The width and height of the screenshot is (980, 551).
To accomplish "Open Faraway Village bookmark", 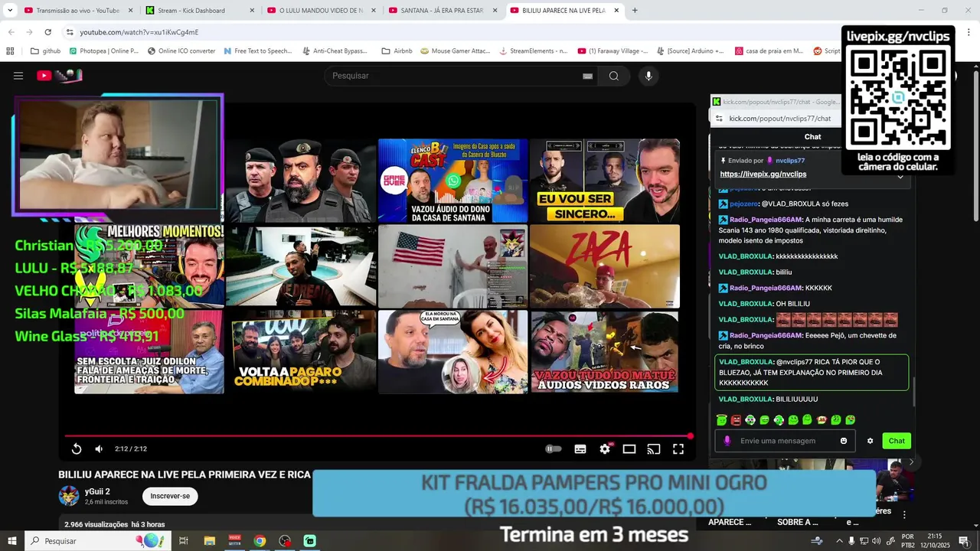I will 612,51.
